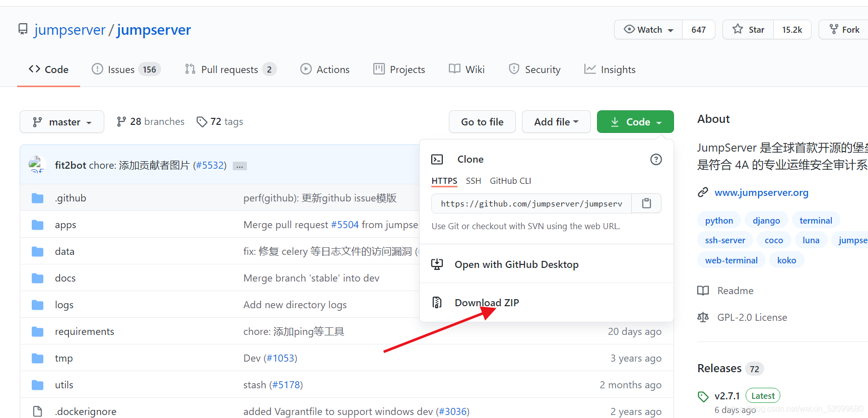Viewport: 868px width, 418px height.
Task: Click the ssh-server topic tag
Action: (x=725, y=240)
